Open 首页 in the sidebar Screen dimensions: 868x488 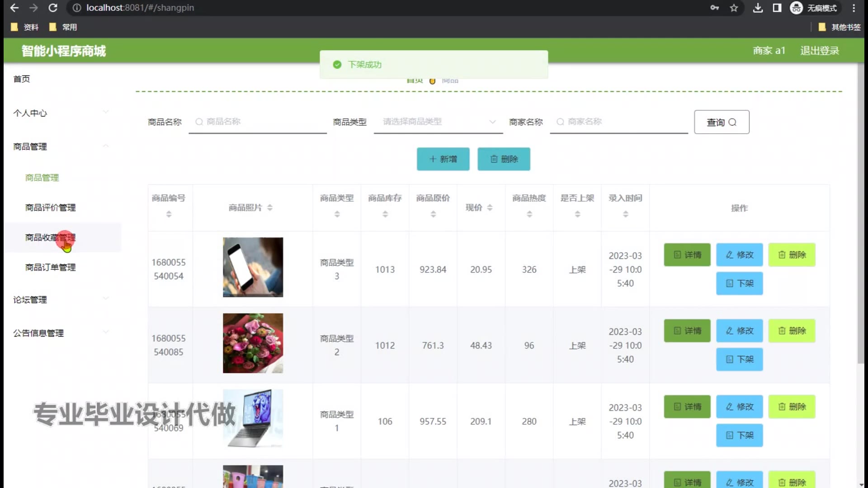coord(22,79)
